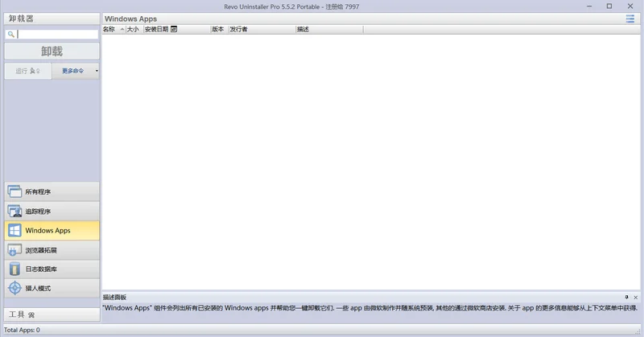The width and height of the screenshot is (644, 337).
Task: Minimize the Revo Uninstaller window
Action: click(x=589, y=6)
